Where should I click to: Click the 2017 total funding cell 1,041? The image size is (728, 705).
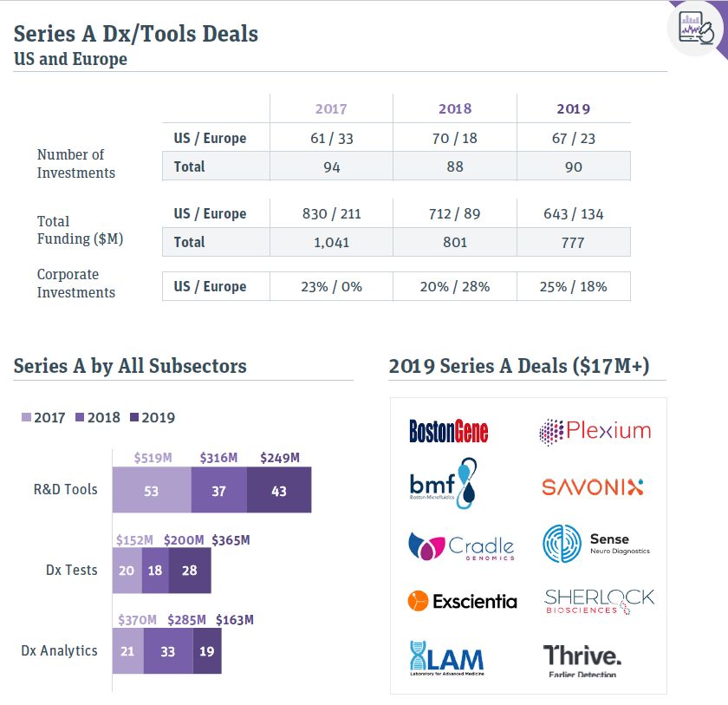pyautogui.click(x=331, y=242)
